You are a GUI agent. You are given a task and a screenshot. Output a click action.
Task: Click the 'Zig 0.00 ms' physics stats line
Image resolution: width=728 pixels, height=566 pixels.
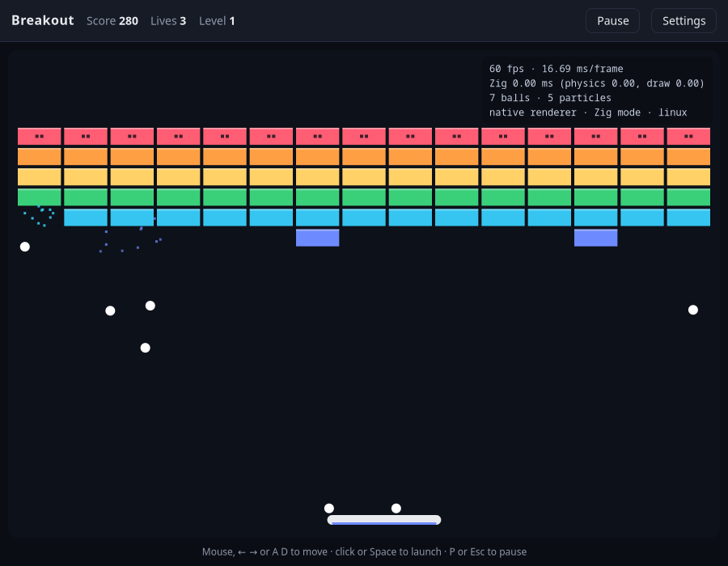[x=597, y=83]
